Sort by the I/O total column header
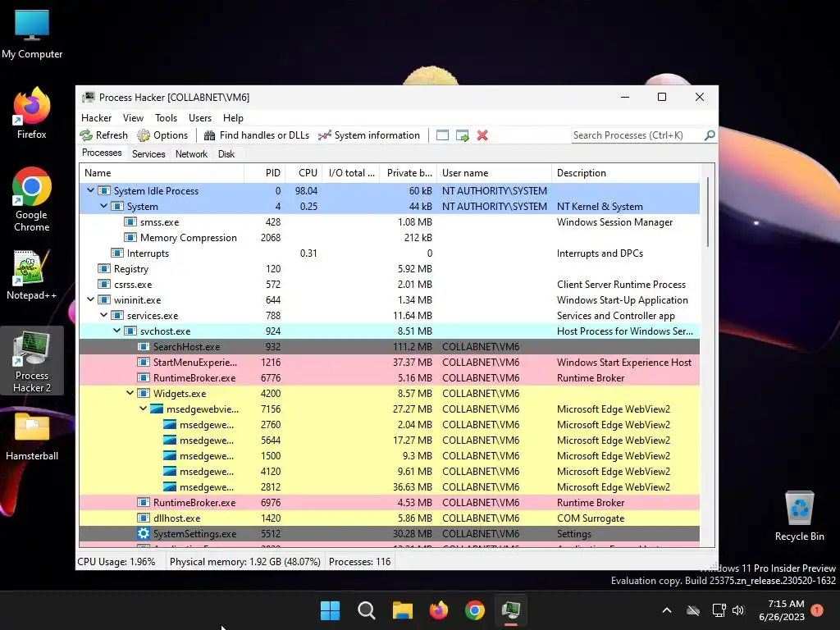The image size is (840, 630). [350, 173]
